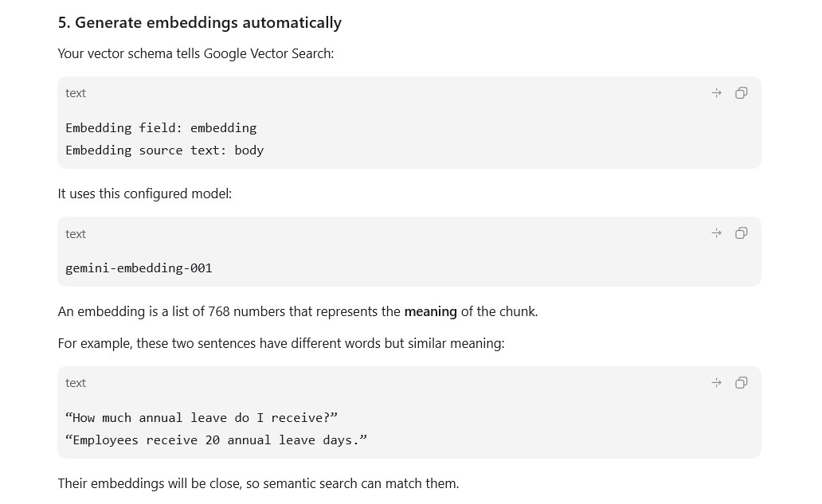Copy the embedding field code block
The height and width of the screenshot is (504, 822).
(x=741, y=93)
